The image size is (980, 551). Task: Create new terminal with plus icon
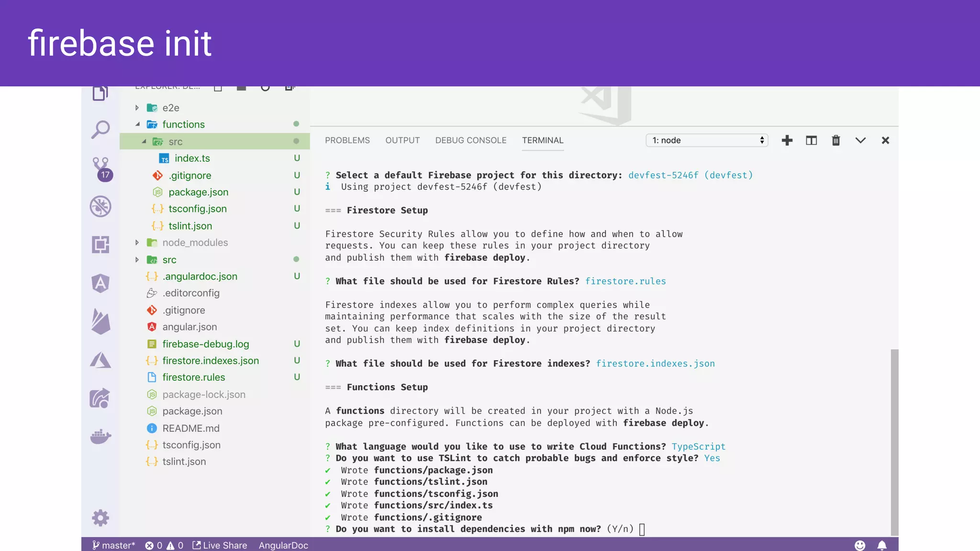click(787, 140)
